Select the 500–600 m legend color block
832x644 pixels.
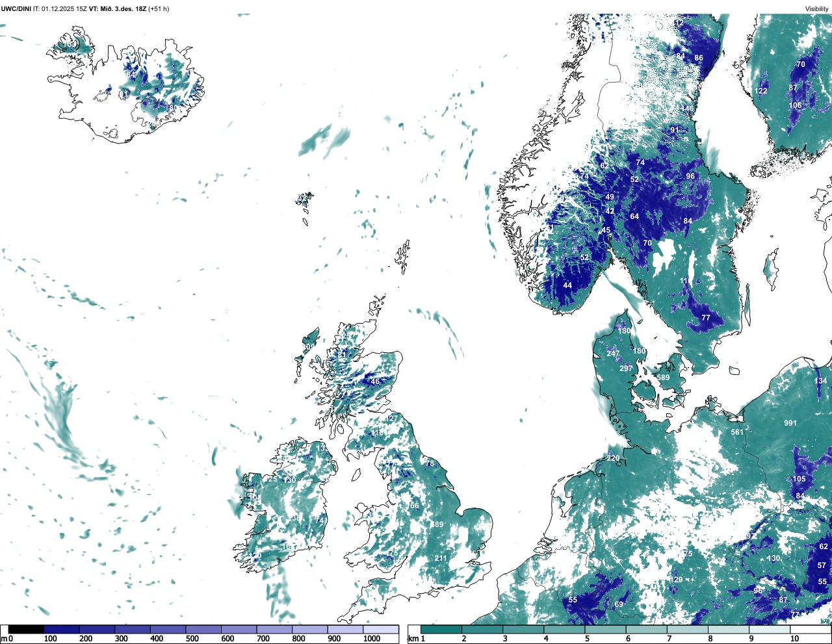click(x=203, y=629)
